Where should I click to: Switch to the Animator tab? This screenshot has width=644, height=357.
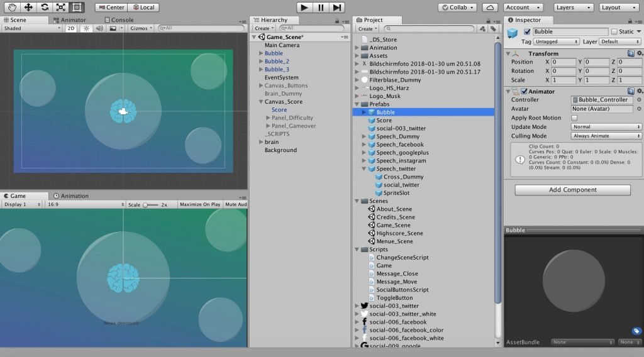tap(70, 19)
